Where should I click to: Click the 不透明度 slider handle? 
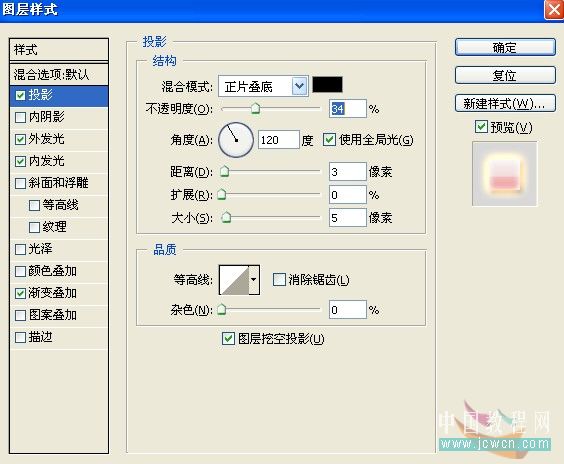point(255,108)
